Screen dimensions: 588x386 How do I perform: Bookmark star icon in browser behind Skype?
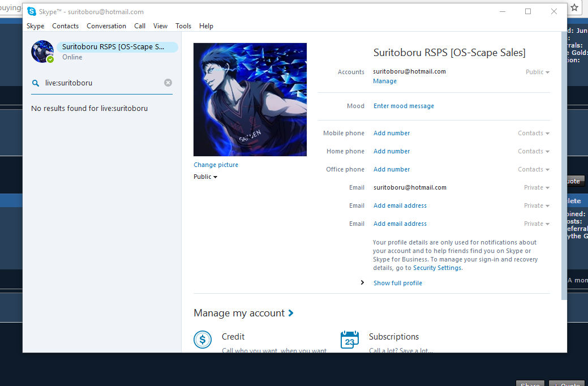coord(574,7)
